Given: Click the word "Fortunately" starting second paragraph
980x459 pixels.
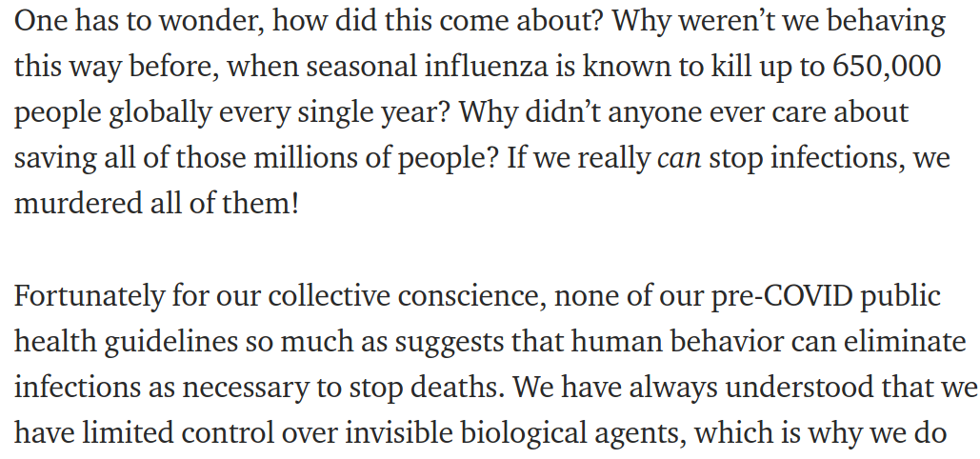Looking at the screenshot, I should click(87, 298).
